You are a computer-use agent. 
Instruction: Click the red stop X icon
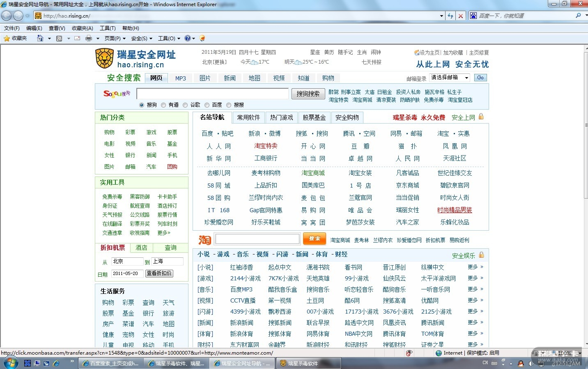[461, 16]
